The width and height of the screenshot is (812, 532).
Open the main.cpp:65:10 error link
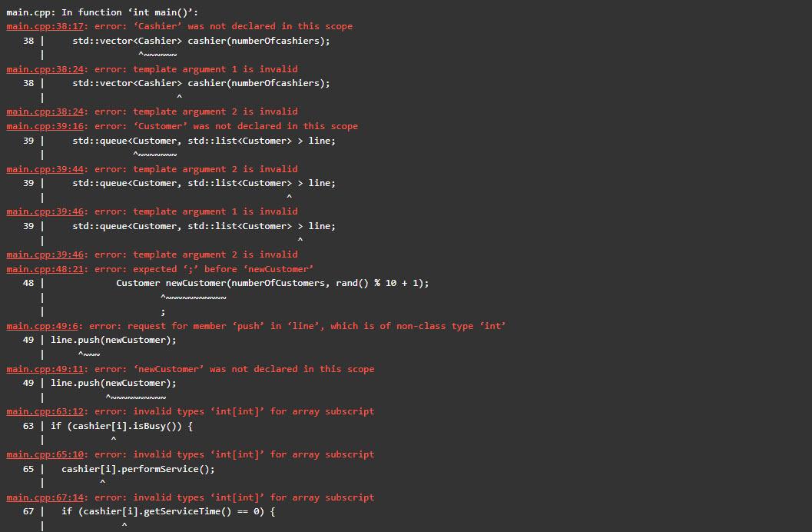pos(45,455)
